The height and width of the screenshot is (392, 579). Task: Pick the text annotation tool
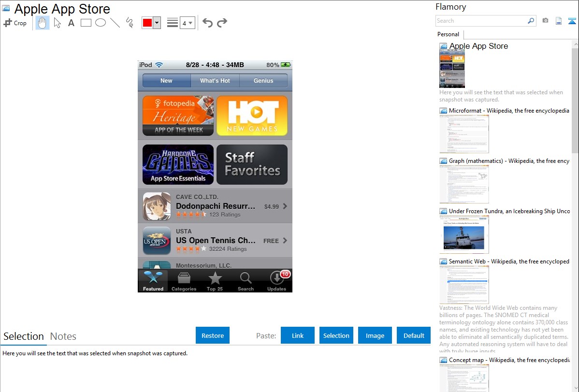tap(71, 23)
